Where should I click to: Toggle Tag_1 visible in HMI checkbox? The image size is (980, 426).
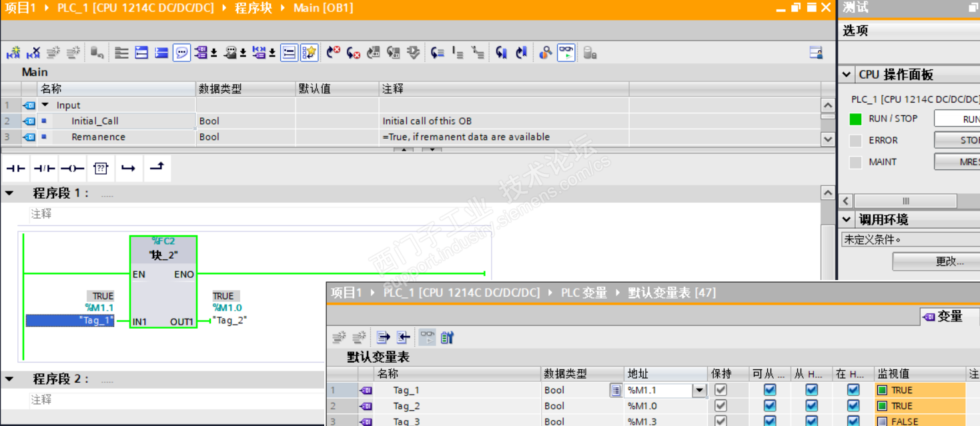tap(853, 390)
